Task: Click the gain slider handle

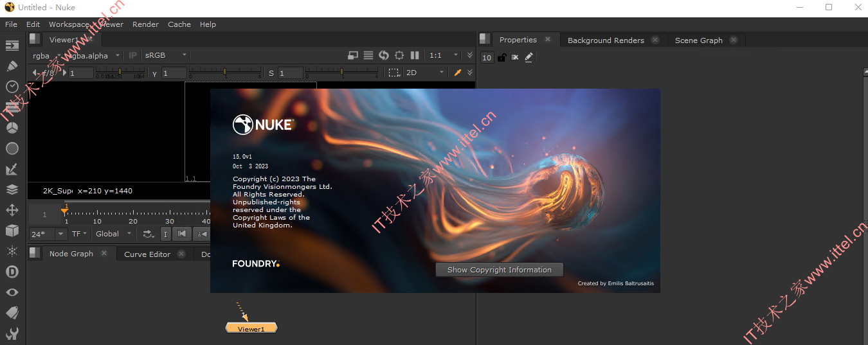Action: [x=120, y=71]
